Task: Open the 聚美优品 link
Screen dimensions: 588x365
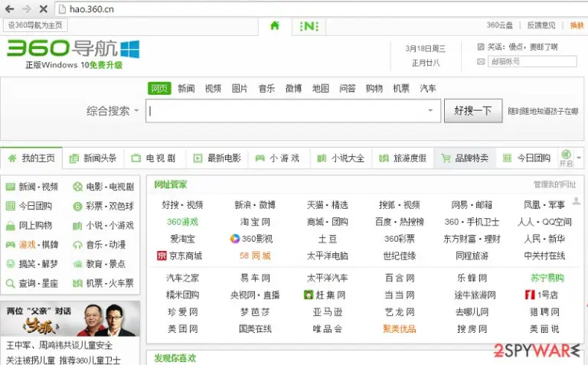Action: (x=400, y=329)
